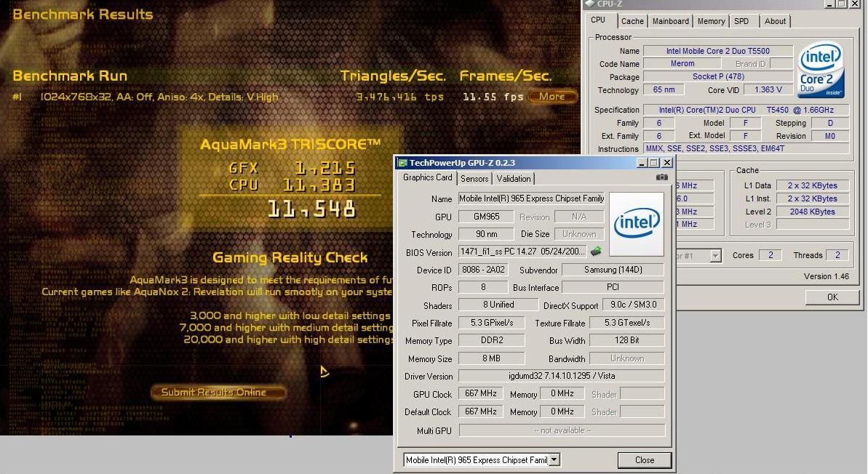Click the GPU field showing GM965
This screenshot has width=868, height=474.
tap(486, 217)
